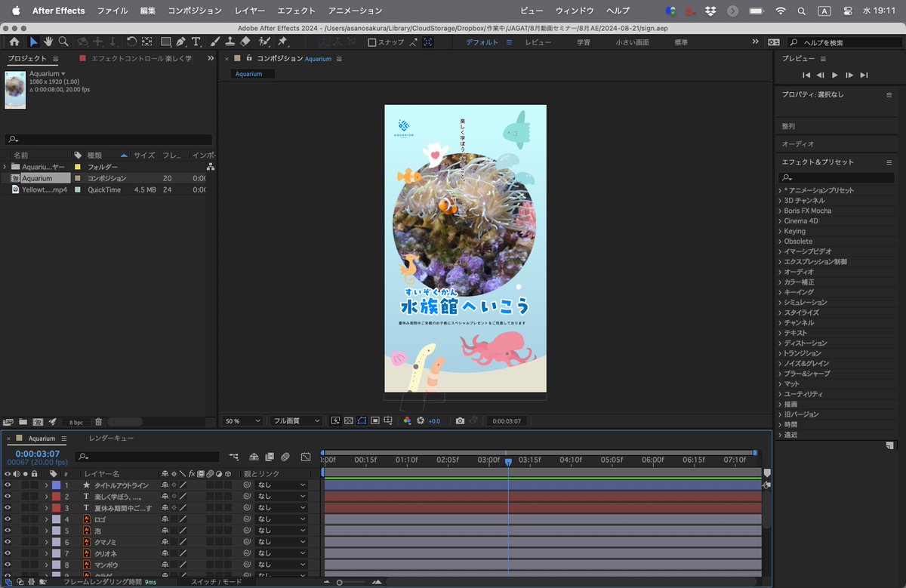Screen dimensions: 906x588
Task: Click the blue label swatch of layer 1
Action: click(x=56, y=485)
